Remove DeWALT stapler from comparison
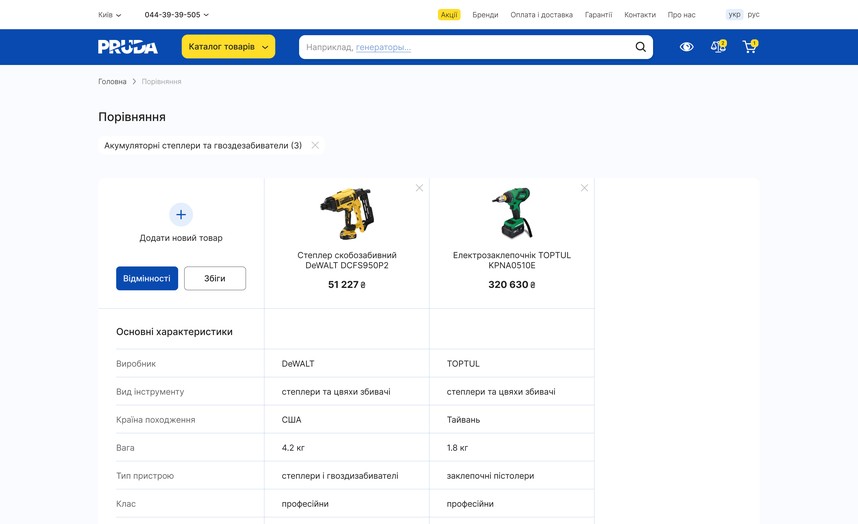The width and height of the screenshot is (858, 524). tap(419, 188)
